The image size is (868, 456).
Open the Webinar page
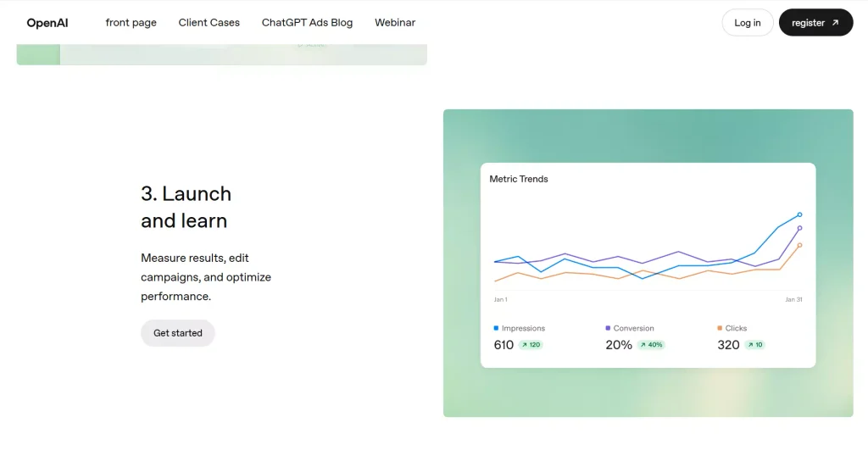coord(395,23)
